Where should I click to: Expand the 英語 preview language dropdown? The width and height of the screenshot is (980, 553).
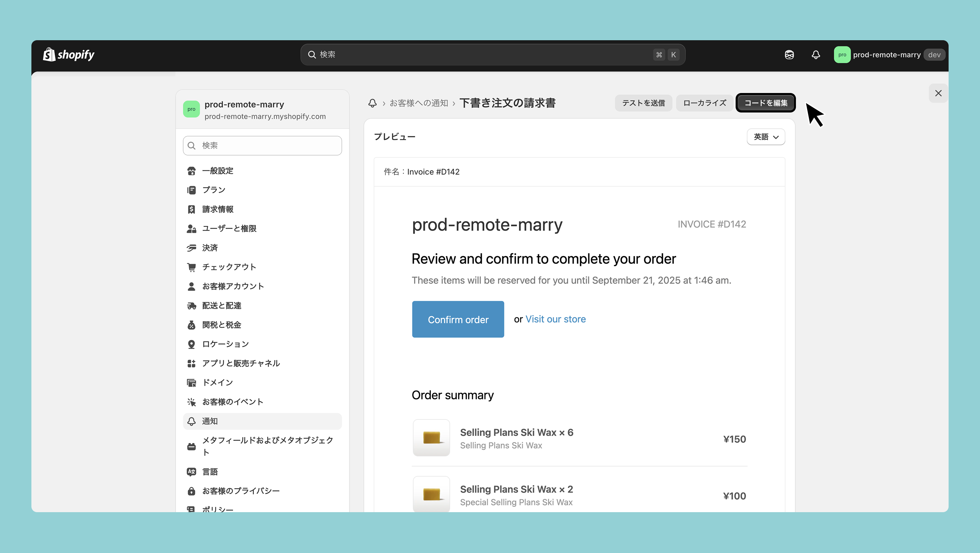coord(766,137)
